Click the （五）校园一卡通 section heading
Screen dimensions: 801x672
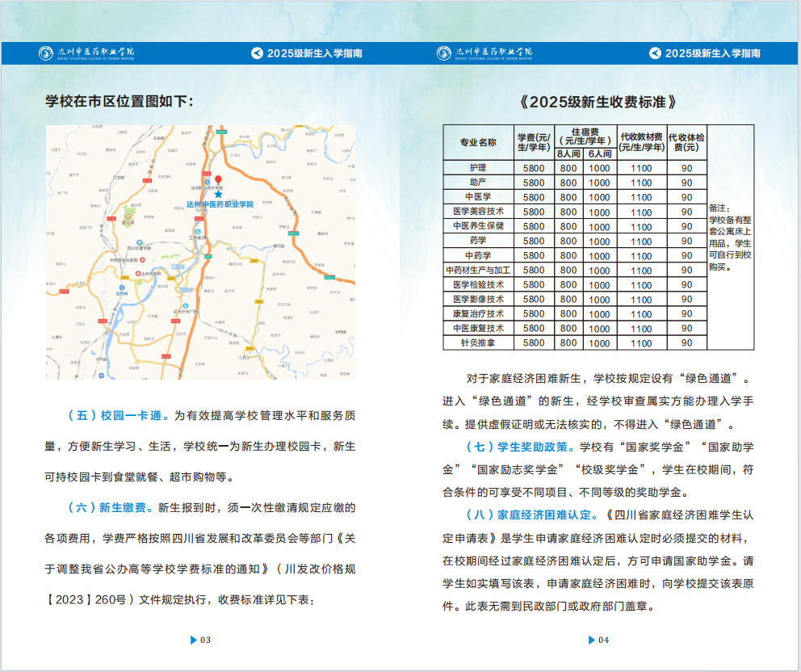pos(118,416)
